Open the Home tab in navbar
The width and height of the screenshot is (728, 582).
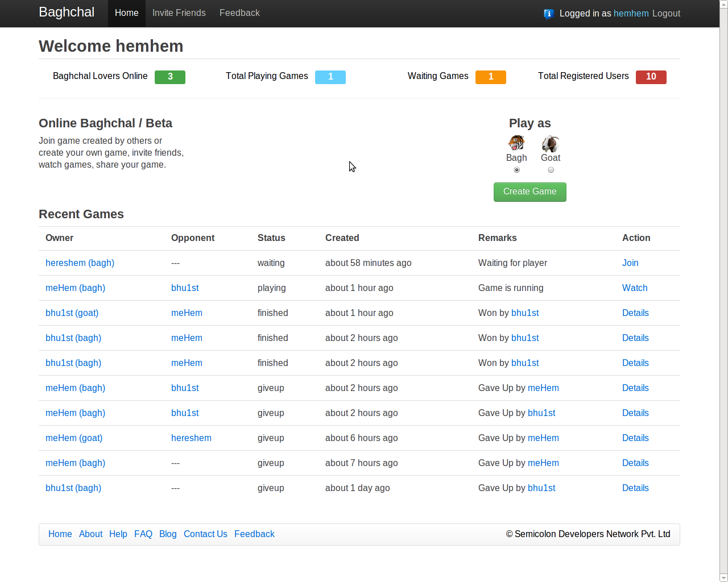pyautogui.click(x=127, y=13)
